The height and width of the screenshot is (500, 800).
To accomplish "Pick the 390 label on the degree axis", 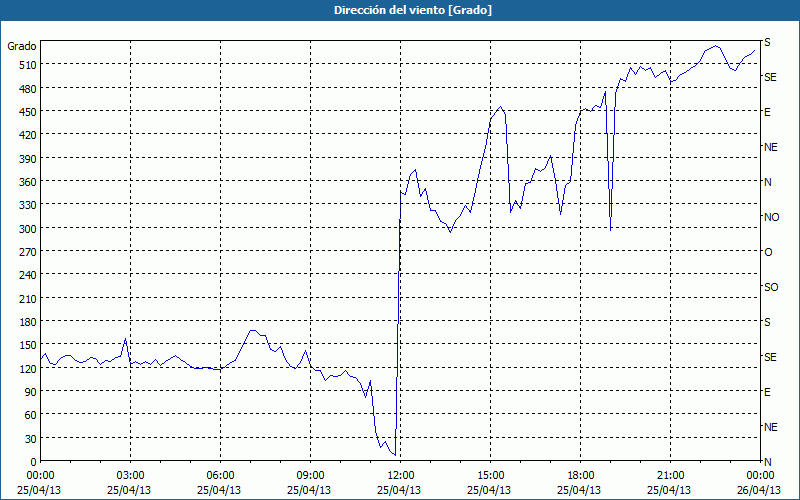I will (29, 159).
